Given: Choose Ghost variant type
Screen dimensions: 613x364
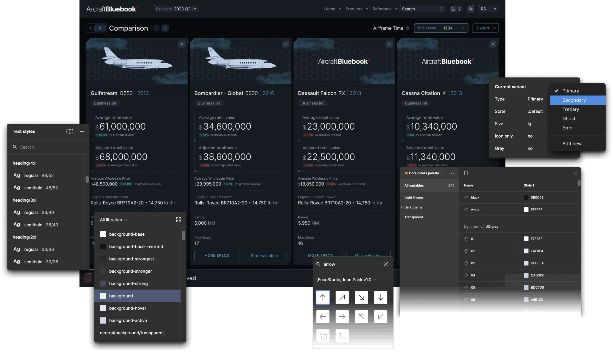Looking at the screenshot, I should pyautogui.click(x=577, y=119).
